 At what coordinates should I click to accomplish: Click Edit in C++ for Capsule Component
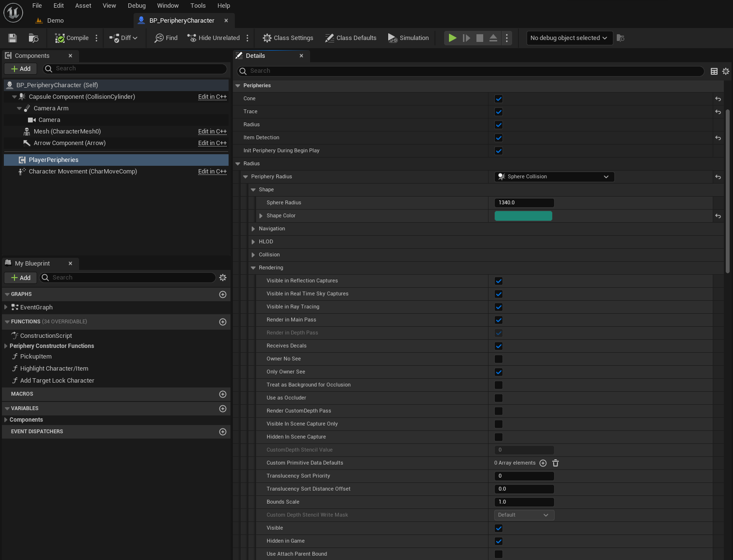click(x=212, y=97)
